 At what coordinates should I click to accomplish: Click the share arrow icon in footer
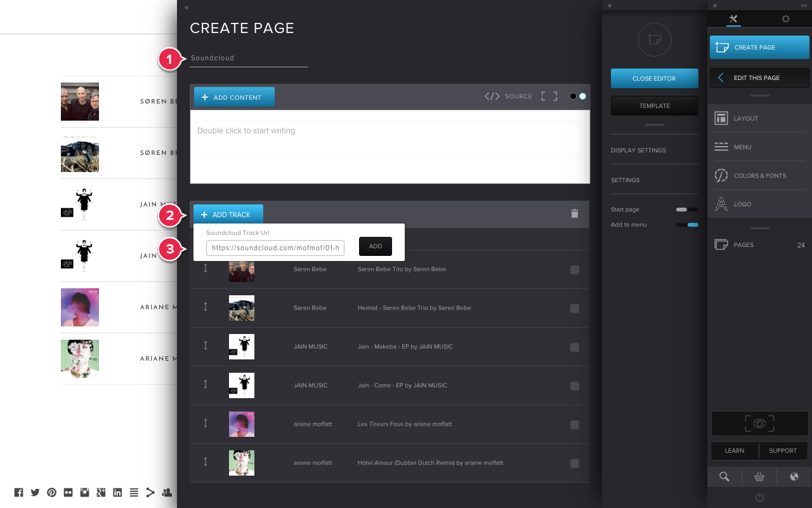point(150,492)
